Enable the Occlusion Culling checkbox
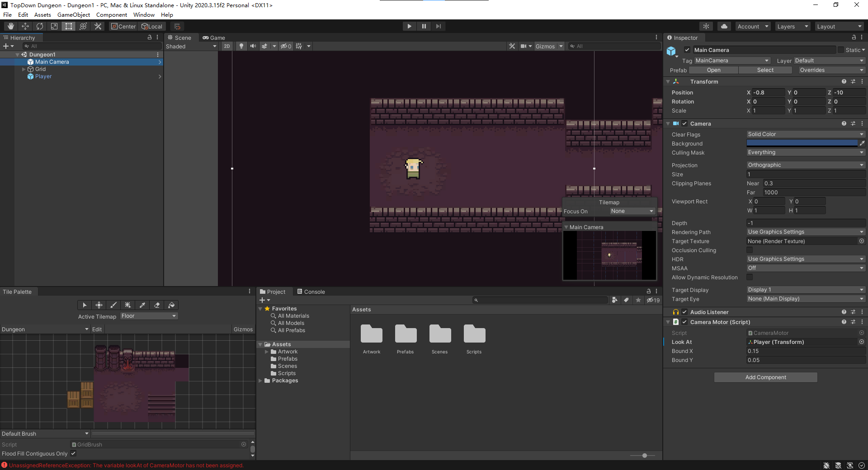This screenshot has height=470, width=868. [750, 250]
